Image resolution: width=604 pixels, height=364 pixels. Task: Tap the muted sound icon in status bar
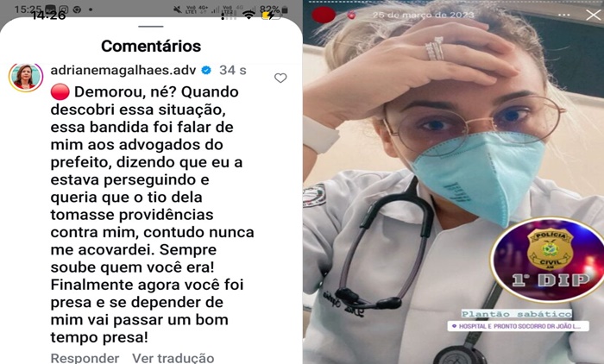pyautogui.click(x=178, y=9)
